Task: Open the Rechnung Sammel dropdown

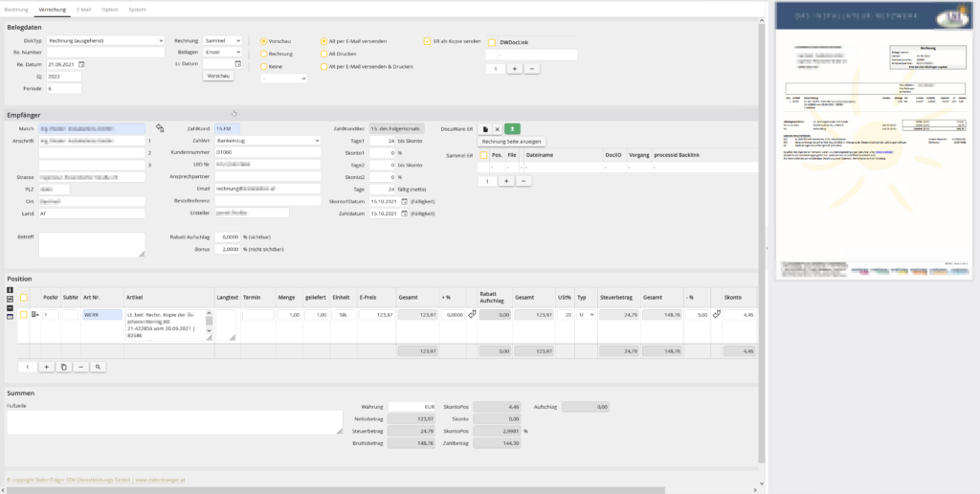Action: pos(222,40)
